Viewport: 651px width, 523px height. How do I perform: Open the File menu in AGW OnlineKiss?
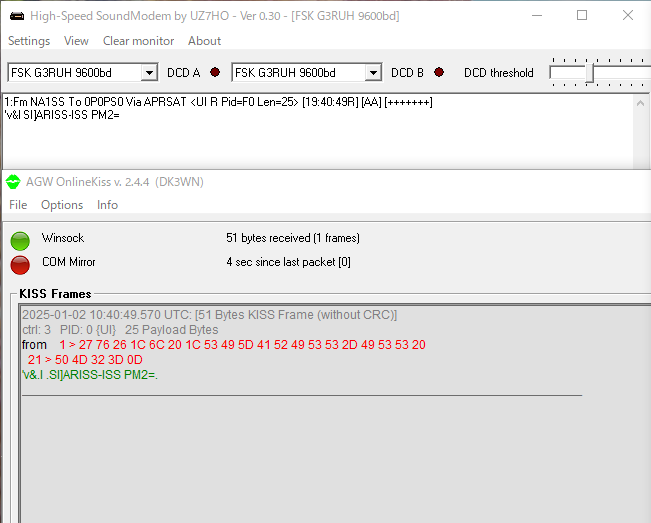(x=18, y=205)
